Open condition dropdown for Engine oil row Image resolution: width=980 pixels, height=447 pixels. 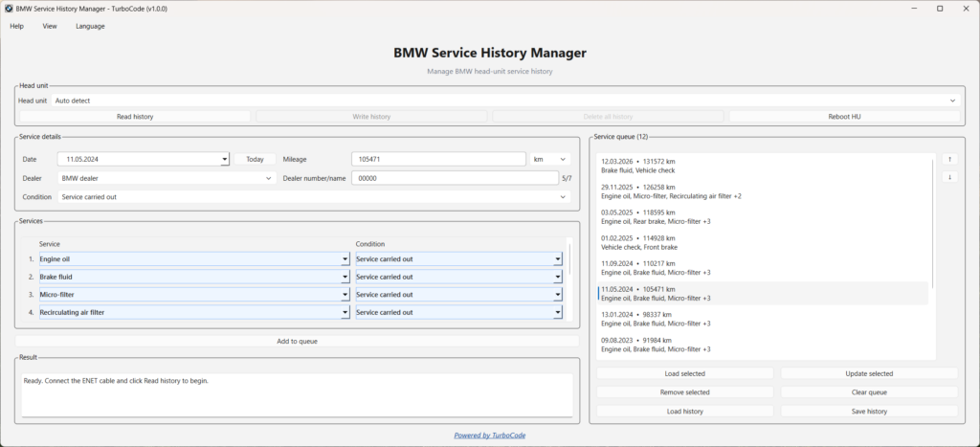pyautogui.click(x=558, y=258)
